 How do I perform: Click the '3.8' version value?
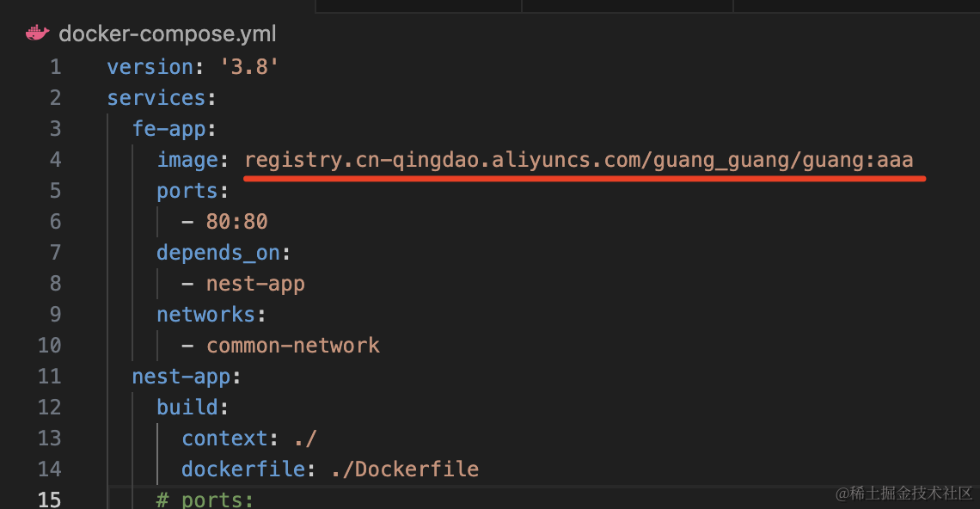[x=249, y=67]
